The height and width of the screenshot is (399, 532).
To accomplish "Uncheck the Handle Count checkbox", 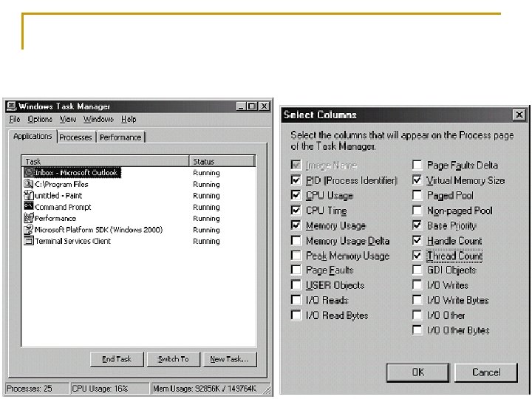I will click(417, 241).
